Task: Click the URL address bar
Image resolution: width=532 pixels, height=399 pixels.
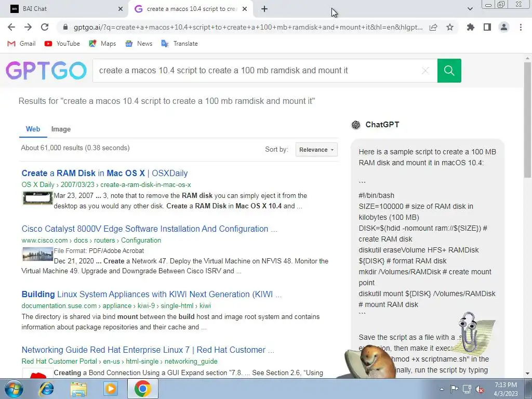Action: point(248,27)
